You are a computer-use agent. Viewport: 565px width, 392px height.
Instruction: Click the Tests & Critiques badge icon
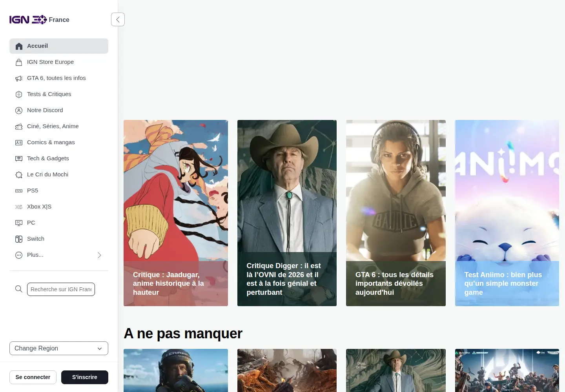19,94
